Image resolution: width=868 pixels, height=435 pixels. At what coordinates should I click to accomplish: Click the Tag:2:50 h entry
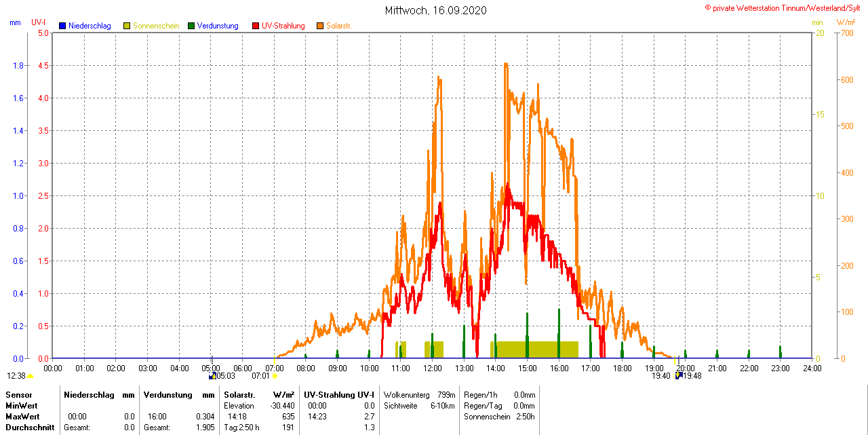(241, 428)
